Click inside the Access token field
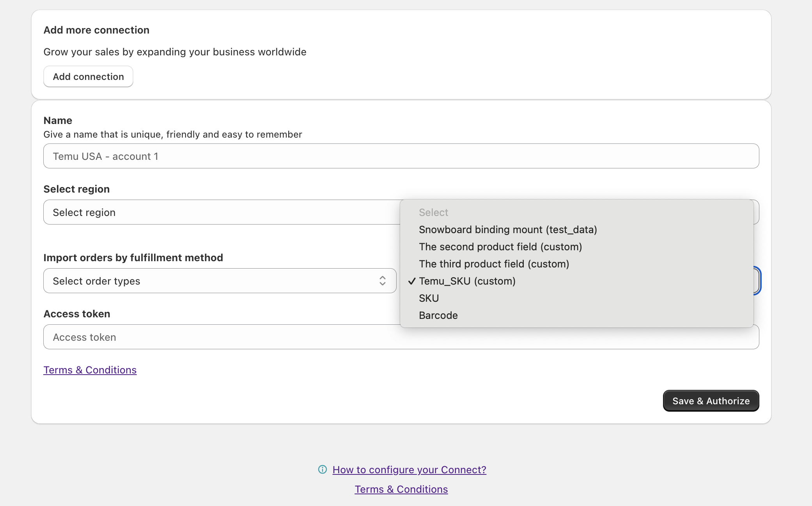Viewport: 812px width, 506px height. [234, 336]
